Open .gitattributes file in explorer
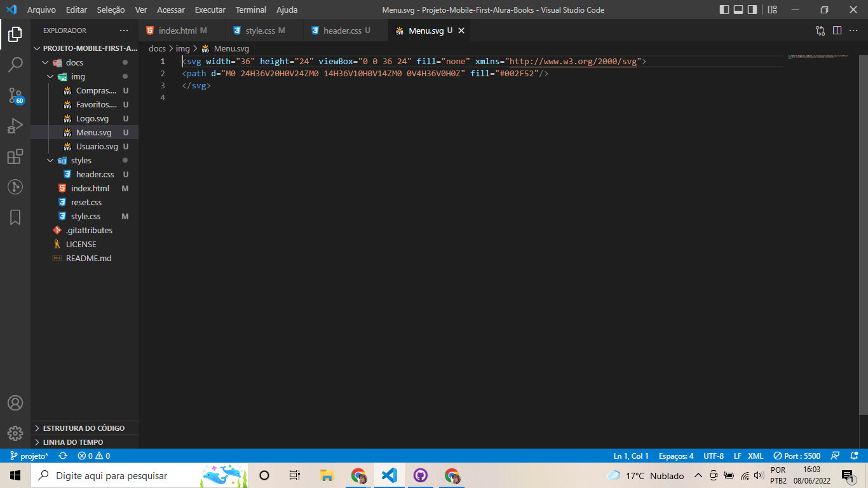The width and height of the screenshot is (868, 488). pos(85,230)
